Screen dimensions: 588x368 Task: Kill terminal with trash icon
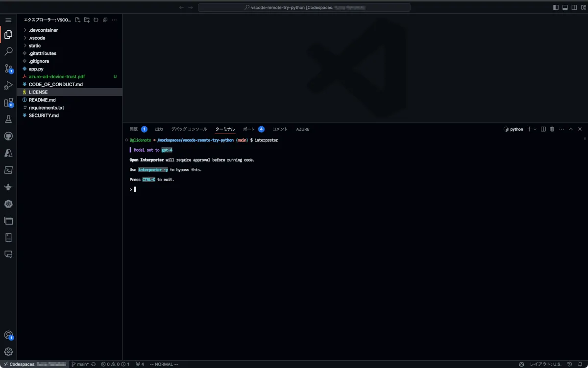552,129
